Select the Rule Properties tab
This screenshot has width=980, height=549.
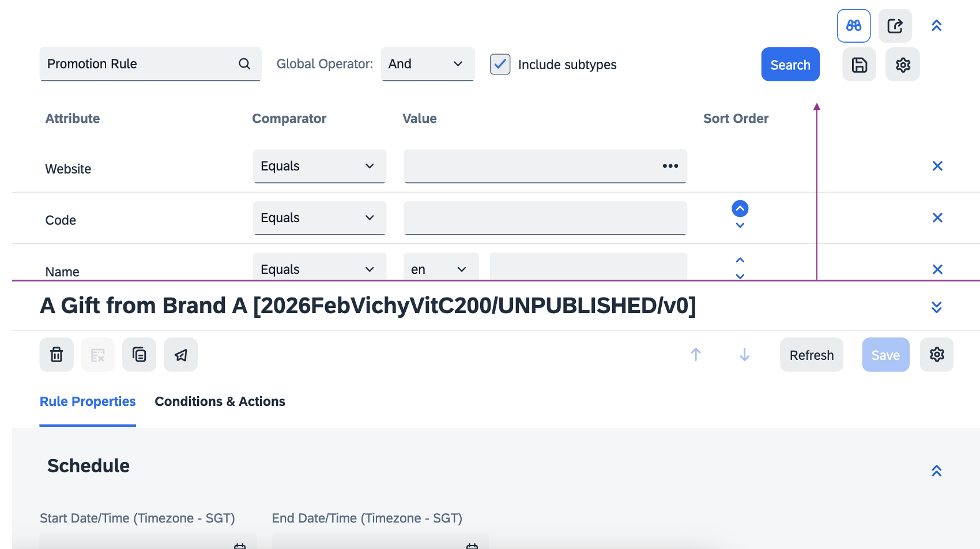tap(88, 401)
